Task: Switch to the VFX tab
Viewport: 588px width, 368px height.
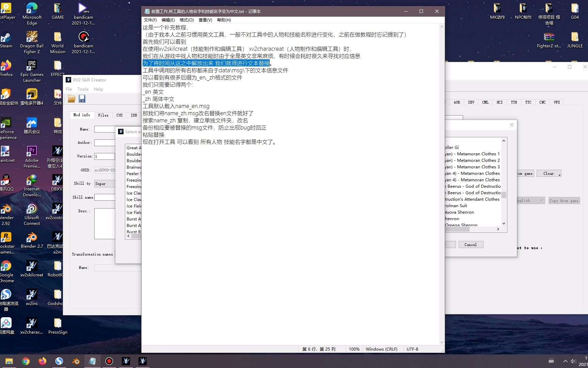Action: [x=557, y=102]
